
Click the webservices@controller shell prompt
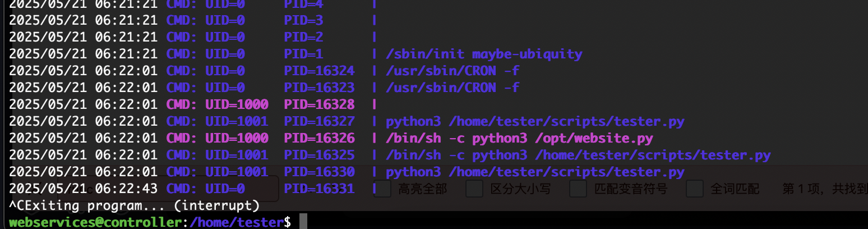(x=95, y=222)
